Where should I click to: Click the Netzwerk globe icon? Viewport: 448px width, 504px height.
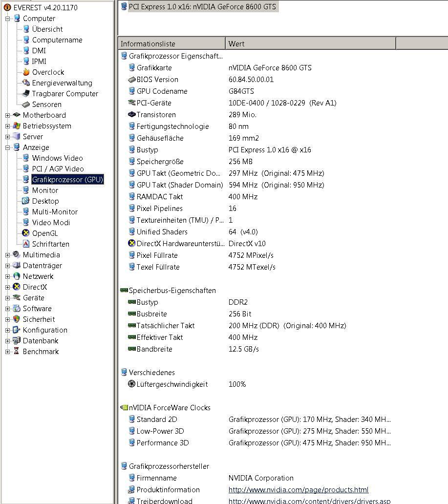pos(17,276)
